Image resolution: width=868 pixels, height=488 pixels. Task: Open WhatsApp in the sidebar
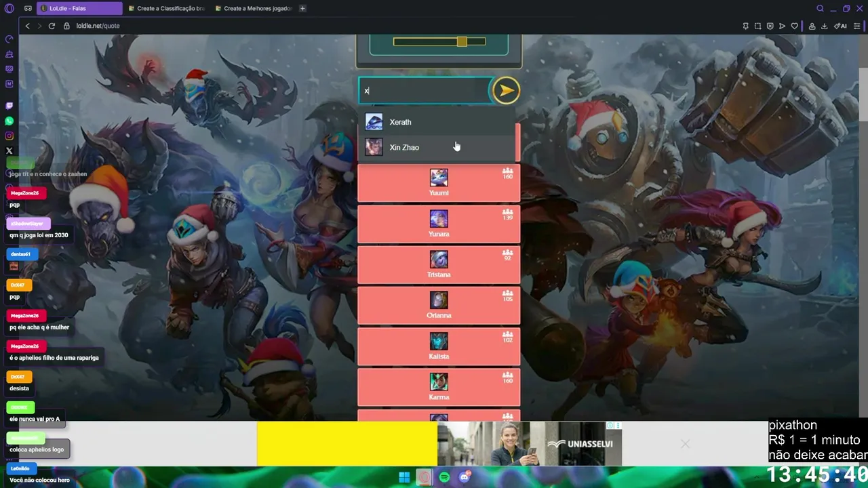coord(9,121)
